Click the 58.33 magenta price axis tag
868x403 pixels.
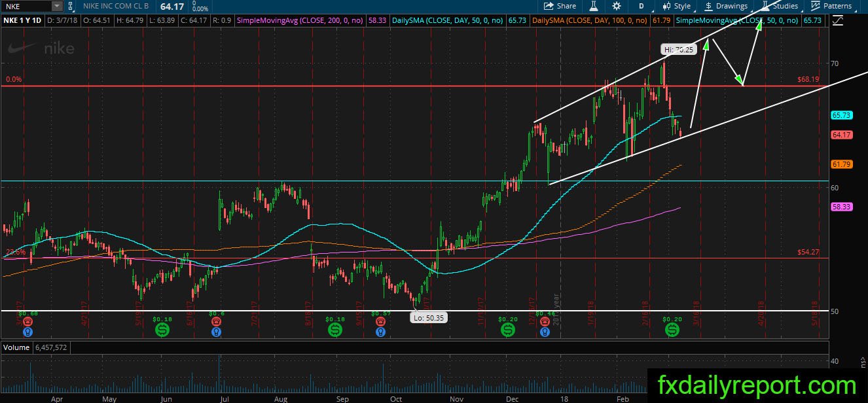pos(841,207)
